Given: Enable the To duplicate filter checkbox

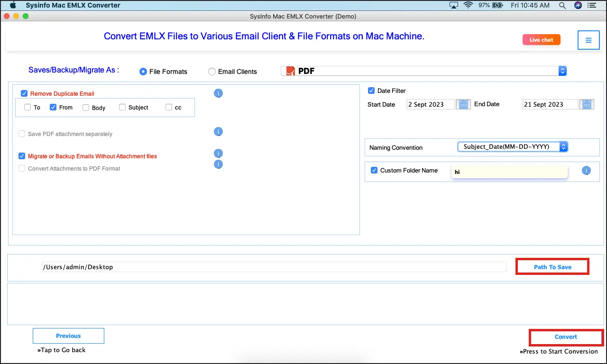Looking at the screenshot, I should coord(28,107).
